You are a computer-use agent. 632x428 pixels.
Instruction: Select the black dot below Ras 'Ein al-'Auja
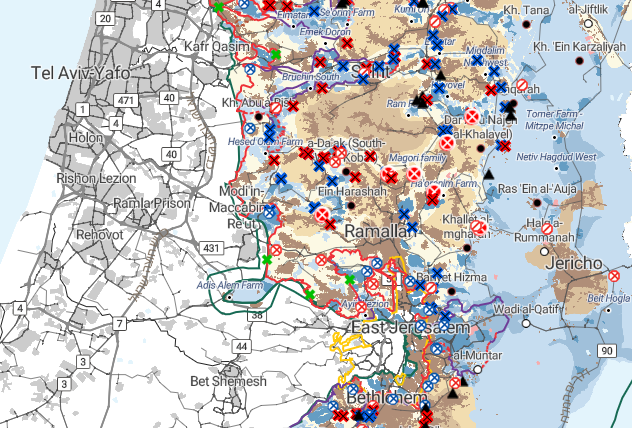click(537, 203)
